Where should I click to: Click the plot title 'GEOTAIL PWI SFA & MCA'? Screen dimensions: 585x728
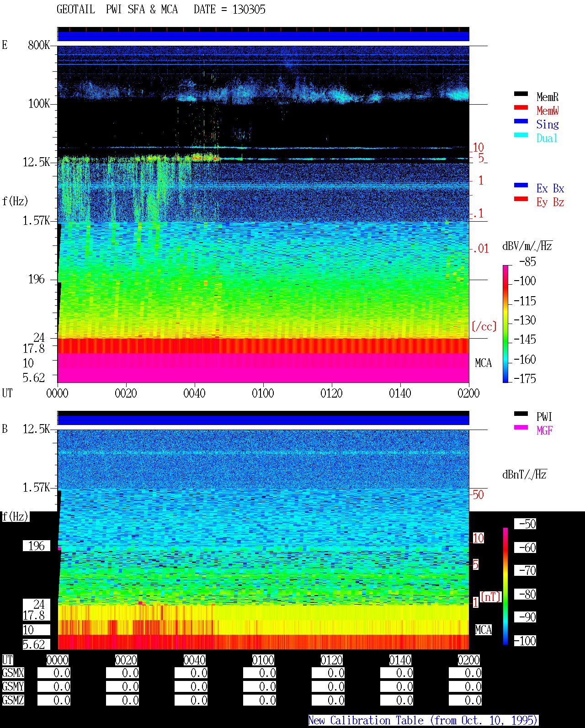point(117,10)
